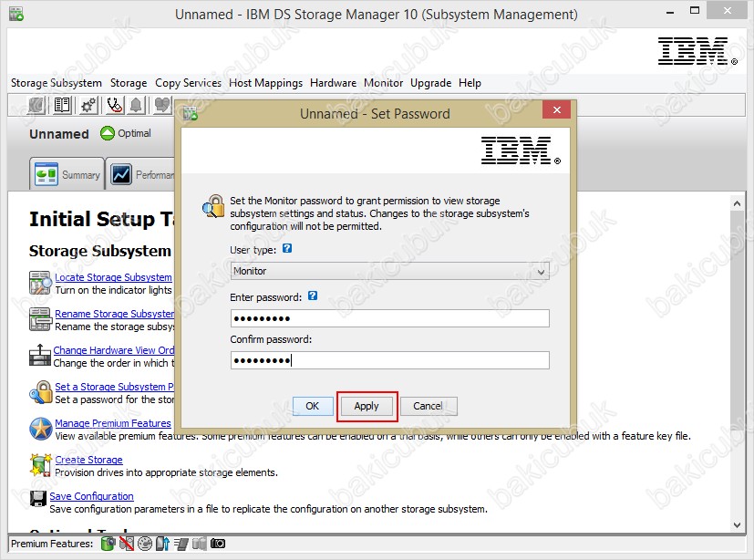Image resolution: width=754 pixels, height=560 pixels.
Task: Click the Change Hardware View Order icon
Action: point(40,356)
